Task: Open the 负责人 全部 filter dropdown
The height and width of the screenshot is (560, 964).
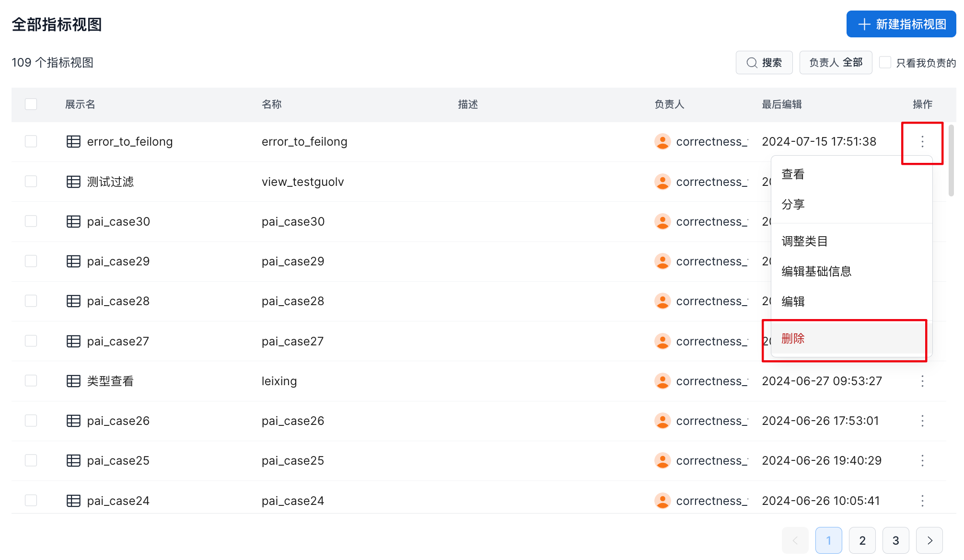Action: [836, 63]
